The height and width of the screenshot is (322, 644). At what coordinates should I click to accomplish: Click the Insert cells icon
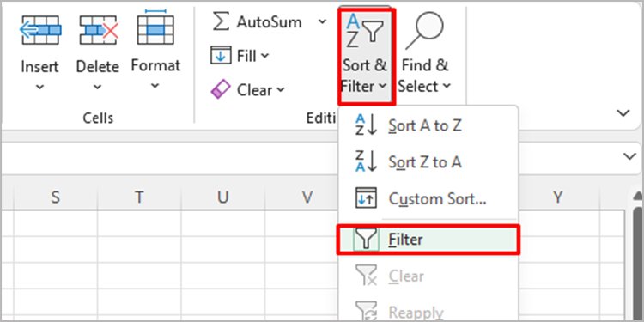pyautogui.click(x=40, y=30)
